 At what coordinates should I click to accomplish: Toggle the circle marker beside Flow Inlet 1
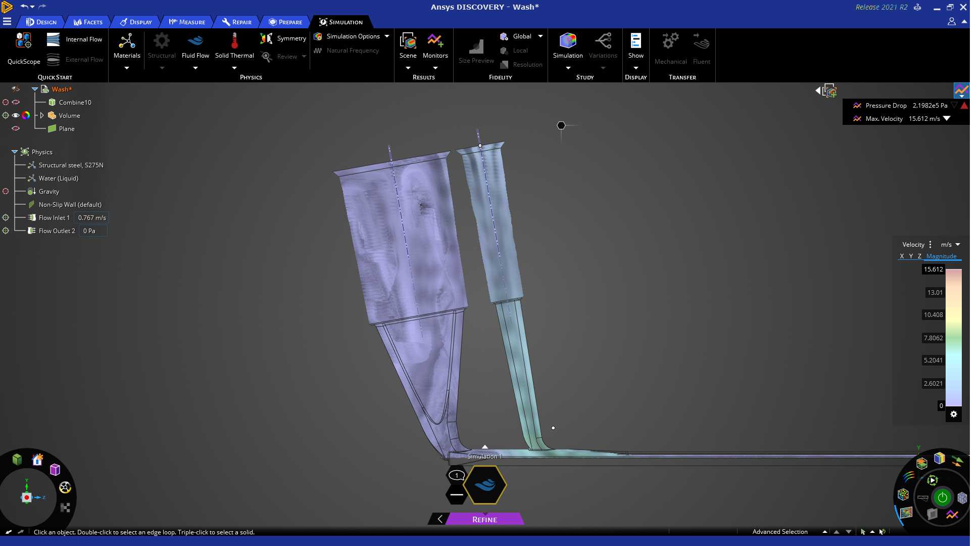pyautogui.click(x=6, y=217)
